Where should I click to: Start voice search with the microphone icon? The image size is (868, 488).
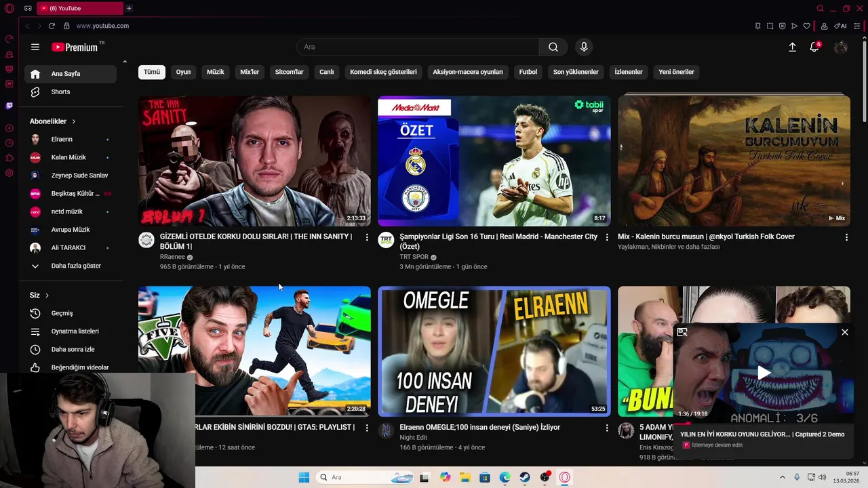tap(584, 47)
